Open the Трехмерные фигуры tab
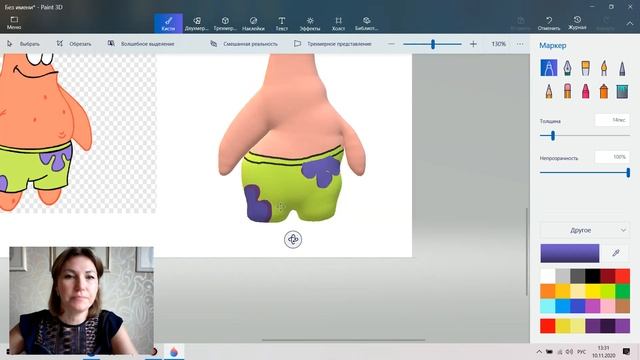The width and height of the screenshot is (640, 360). (225, 23)
